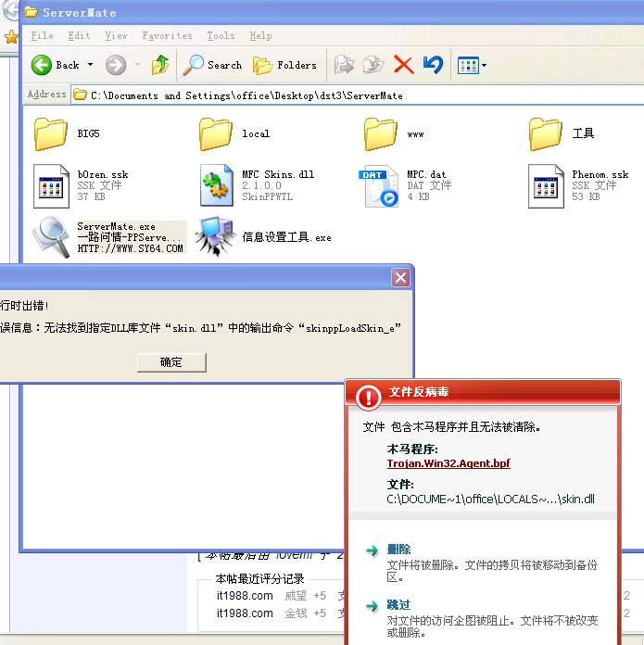Click the Phenom.ssk file name
Viewport: 644px width, 645px height.
[x=600, y=174]
